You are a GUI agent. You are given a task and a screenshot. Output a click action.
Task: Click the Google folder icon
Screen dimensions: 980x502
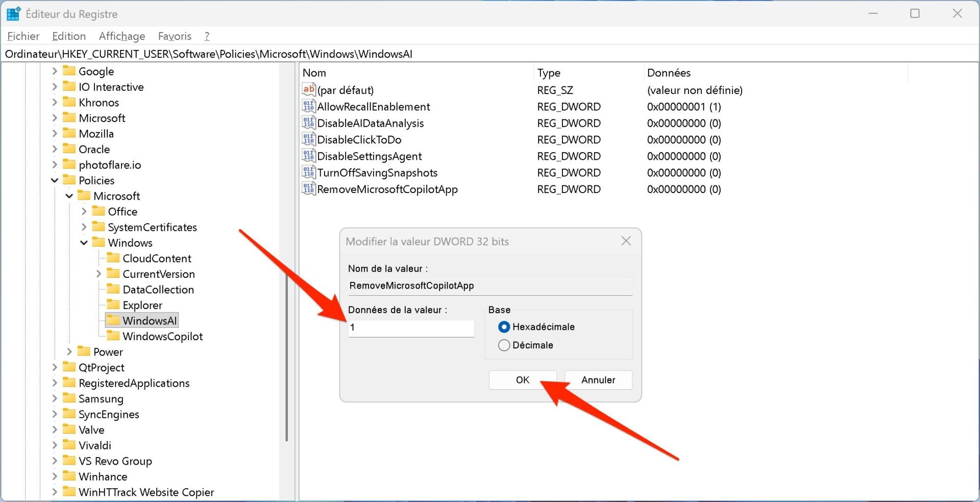click(x=69, y=70)
